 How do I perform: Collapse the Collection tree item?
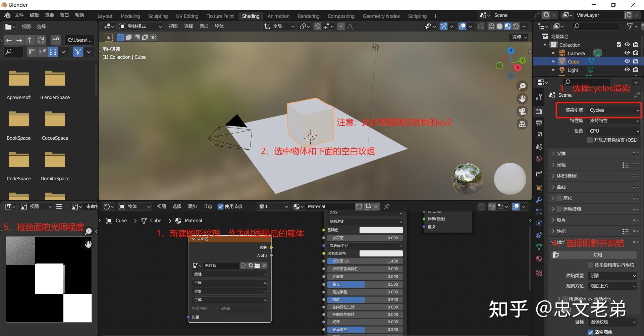[x=545, y=45]
